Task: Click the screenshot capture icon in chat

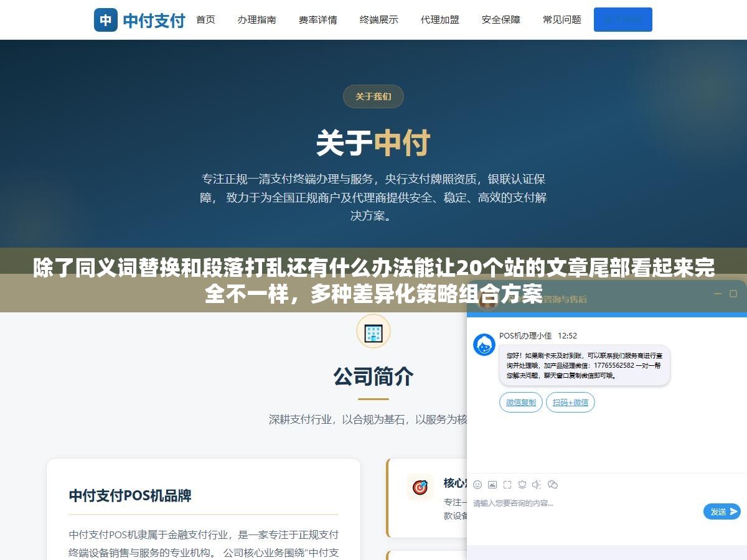Action: pyautogui.click(x=507, y=485)
